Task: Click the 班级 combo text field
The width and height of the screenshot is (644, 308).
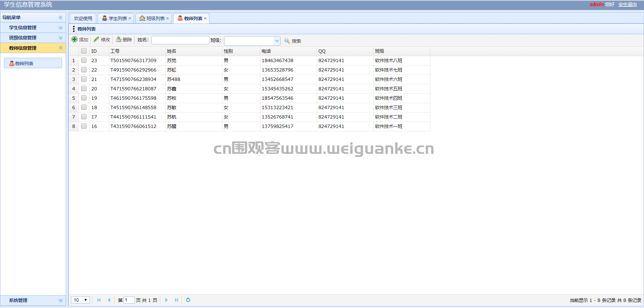Action: click(x=249, y=41)
